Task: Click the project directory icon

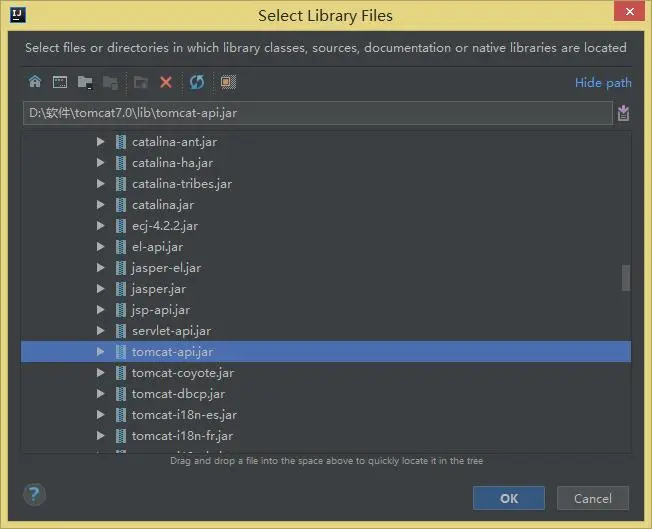Action: click(85, 82)
